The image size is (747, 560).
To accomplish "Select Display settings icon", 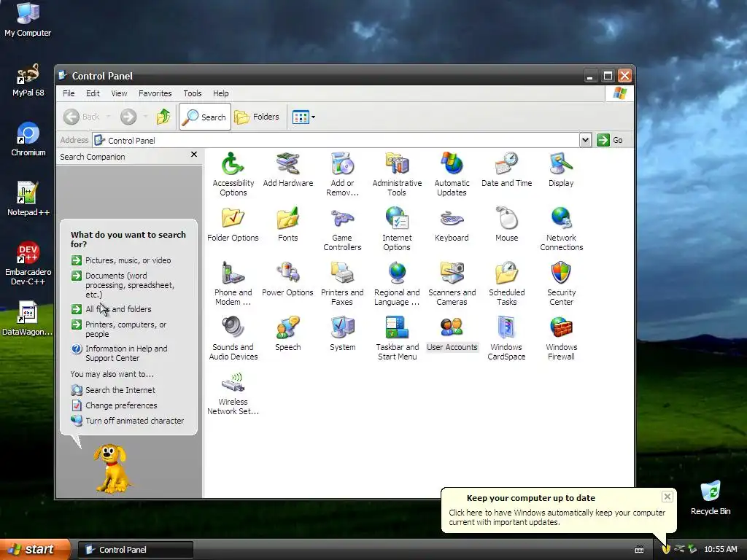I will pyautogui.click(x=561, y=169).
